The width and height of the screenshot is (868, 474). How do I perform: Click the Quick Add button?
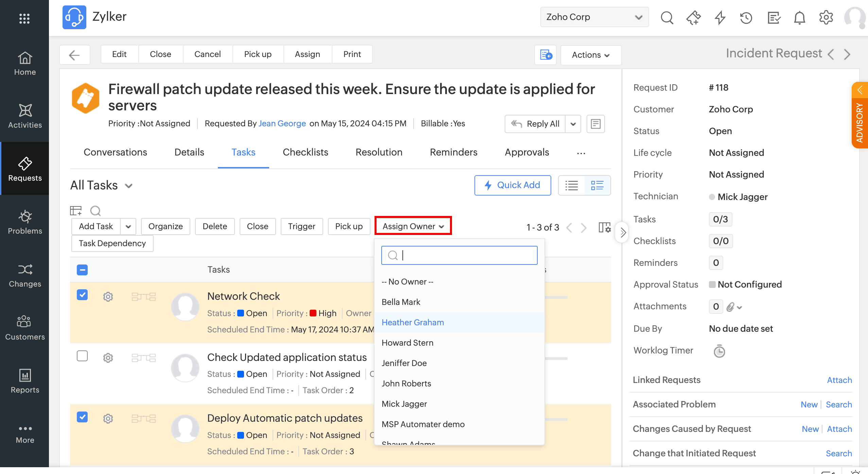tap(513, 185)
